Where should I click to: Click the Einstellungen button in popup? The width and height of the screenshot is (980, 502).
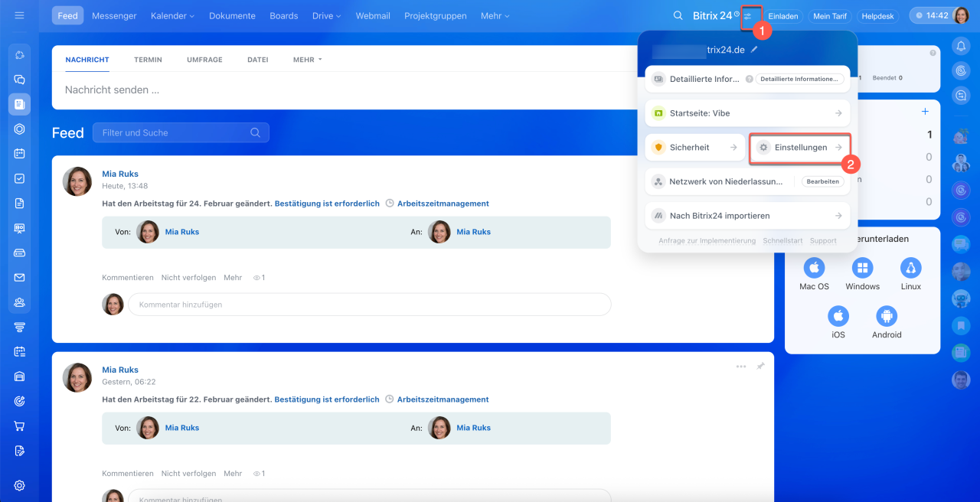(x=799, y=148)
